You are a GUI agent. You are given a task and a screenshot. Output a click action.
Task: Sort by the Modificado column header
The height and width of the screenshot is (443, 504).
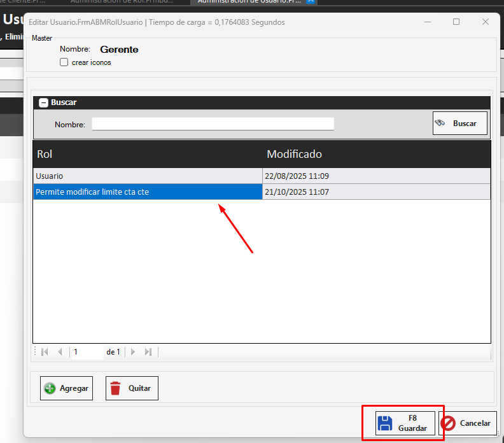point(375,154)
